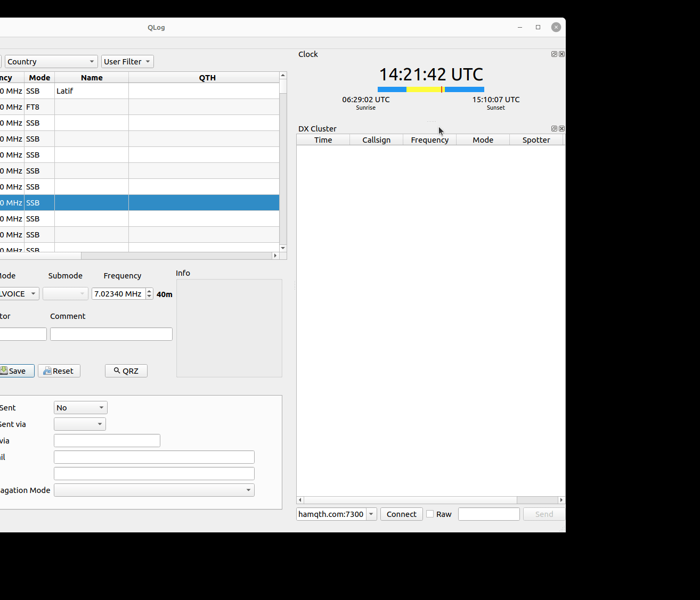700x600 pixels.
Task: Open the QSL Sent 'No' dropdown
Action: coord(80,408)
